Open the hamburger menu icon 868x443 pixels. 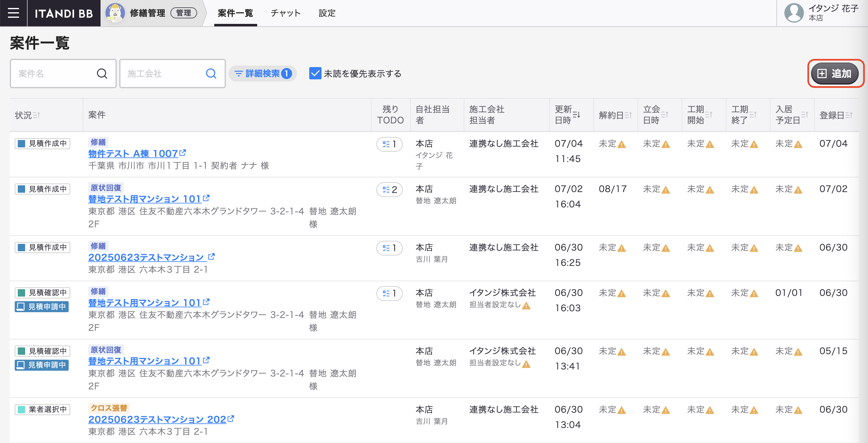[13, 13]
